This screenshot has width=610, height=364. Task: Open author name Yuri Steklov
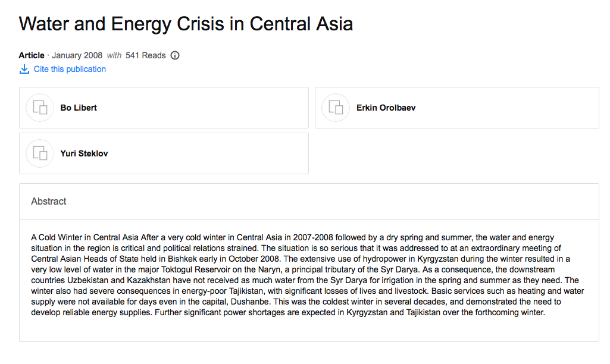(x=84, y=153)
